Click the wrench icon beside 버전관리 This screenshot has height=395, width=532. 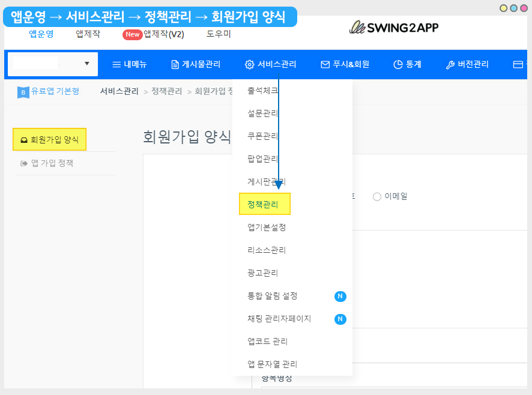450,65
